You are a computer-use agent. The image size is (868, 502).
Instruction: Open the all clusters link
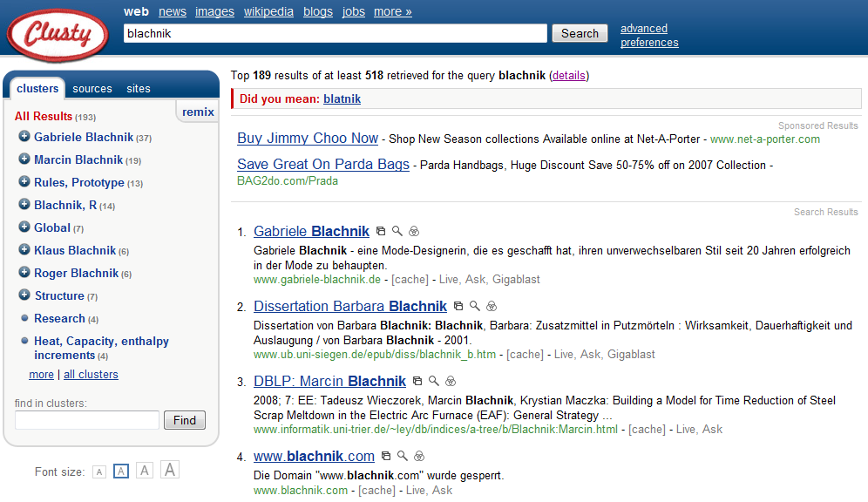(91, 375)
